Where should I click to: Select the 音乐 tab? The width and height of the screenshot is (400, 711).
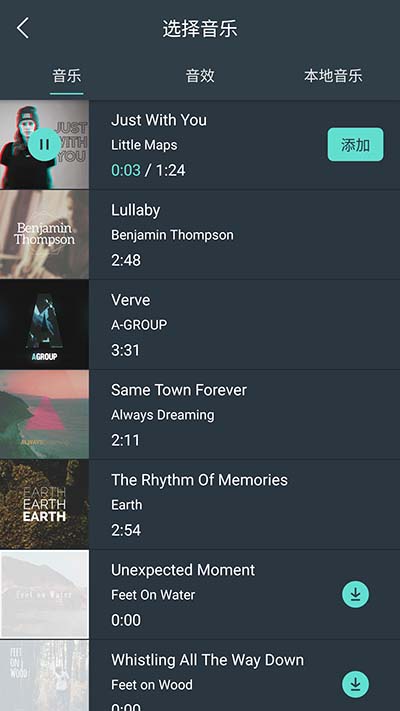(x=67, y=76)
